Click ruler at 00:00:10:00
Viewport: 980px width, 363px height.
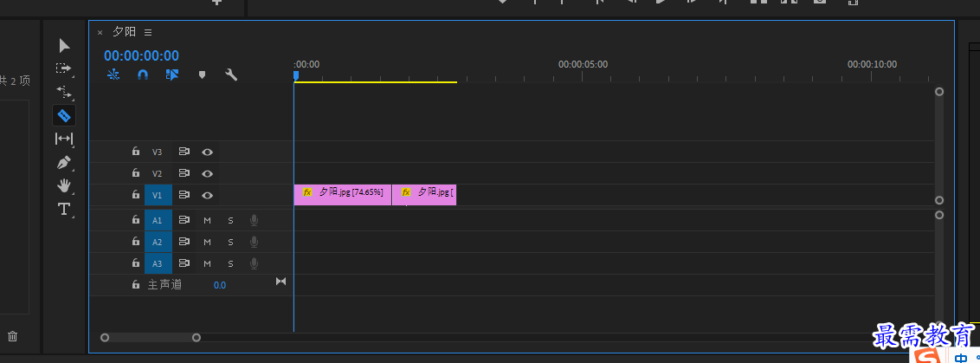click(x=872, y=64)
